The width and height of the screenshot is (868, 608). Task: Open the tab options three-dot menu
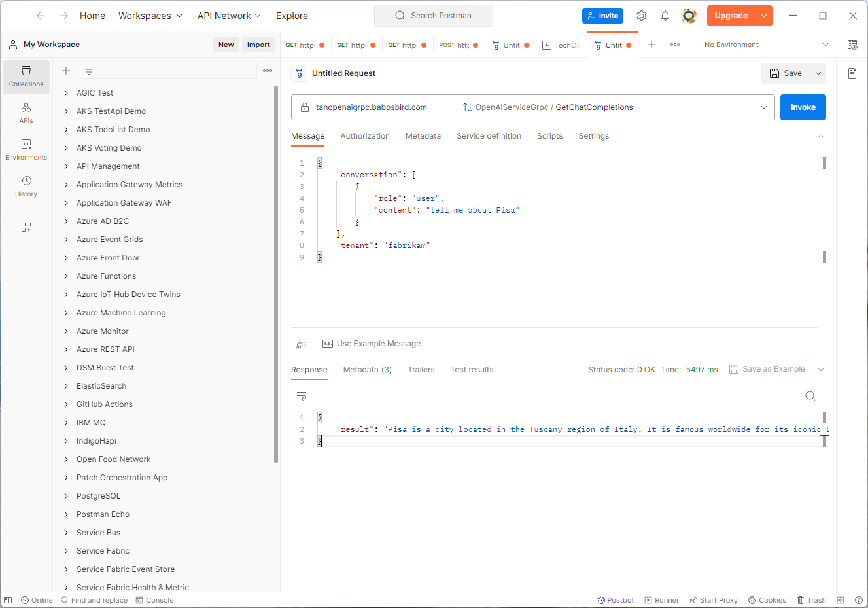click(675, 45)
